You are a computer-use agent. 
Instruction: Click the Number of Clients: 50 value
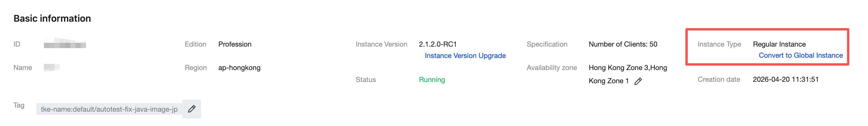[x=623, y=44]
